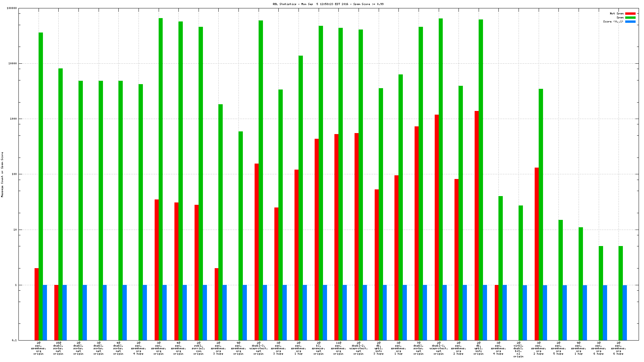The width and height of the screenshot is (644, 362).
Task: Click the virbl.dnsbl.bit.nl origin label
Action: [518, 350]
